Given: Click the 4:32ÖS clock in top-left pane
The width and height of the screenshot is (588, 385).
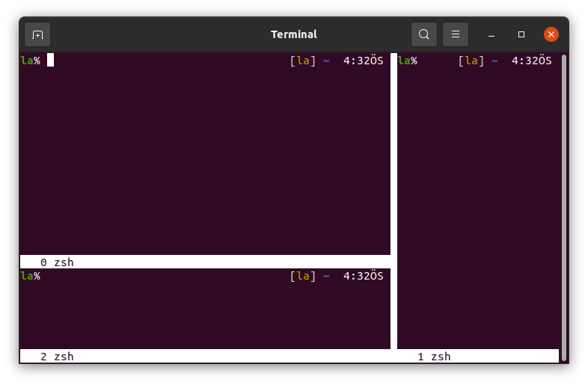Looking at the screenshot, I should coord(363,61).
